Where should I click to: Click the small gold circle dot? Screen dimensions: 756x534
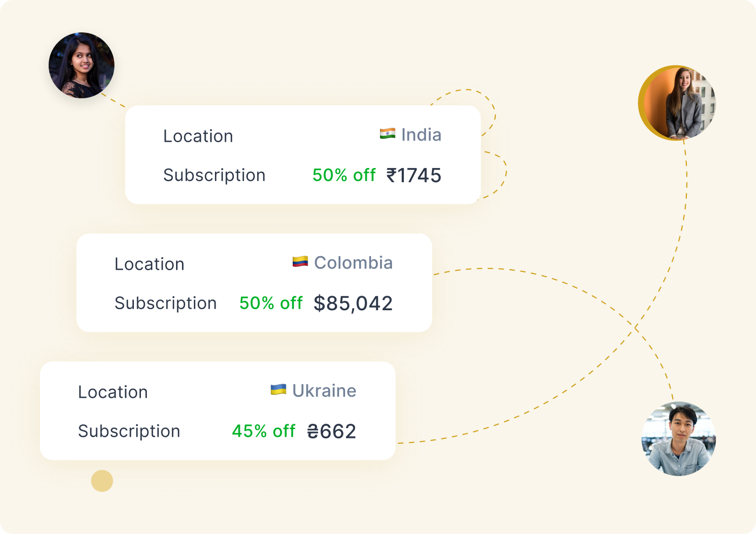102,480
